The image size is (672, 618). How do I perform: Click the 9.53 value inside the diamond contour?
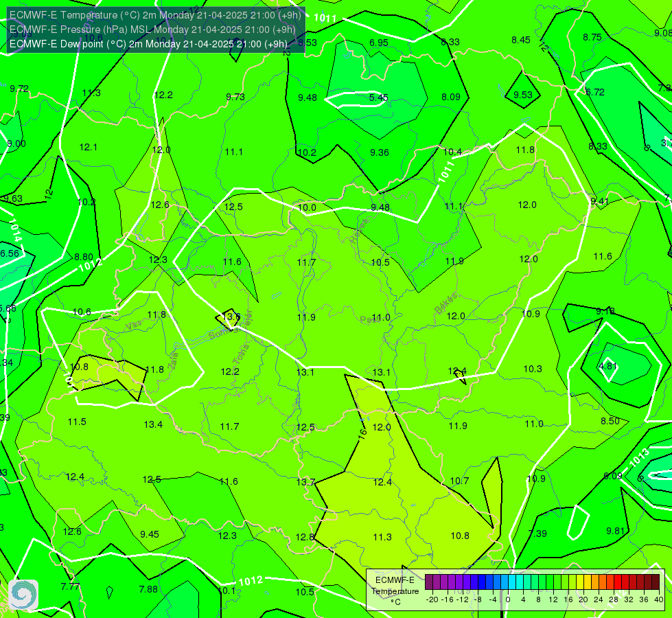point(523,95)
